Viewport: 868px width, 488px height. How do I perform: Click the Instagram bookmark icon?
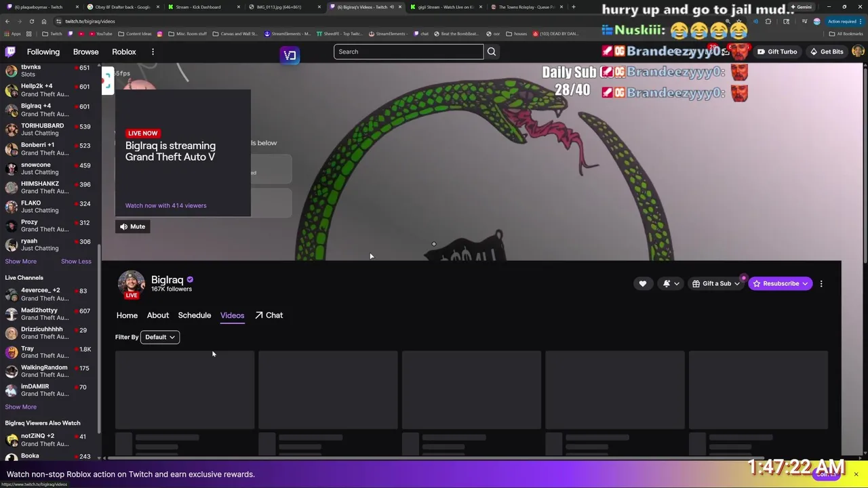click(160, 33)
